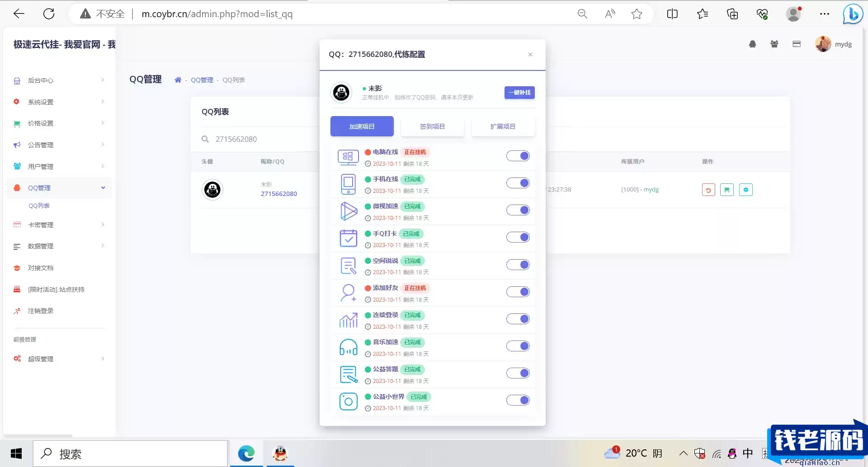Click the card header icon
The height and width of the screenshot is (467, 868).
tap(797, 44)
